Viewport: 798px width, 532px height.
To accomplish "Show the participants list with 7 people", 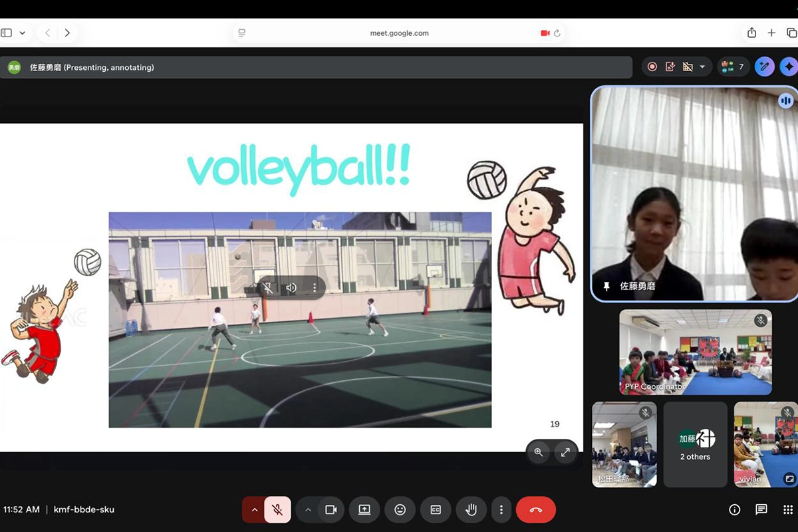I will pos(733,66).
